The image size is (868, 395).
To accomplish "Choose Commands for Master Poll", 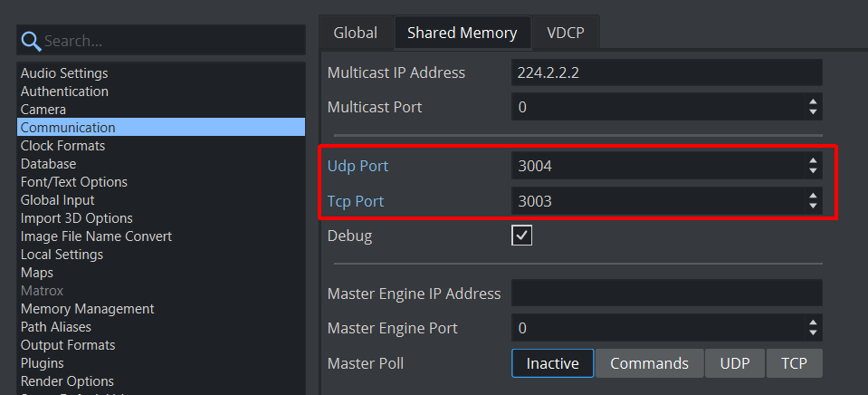I will click(x=649, y=363).
